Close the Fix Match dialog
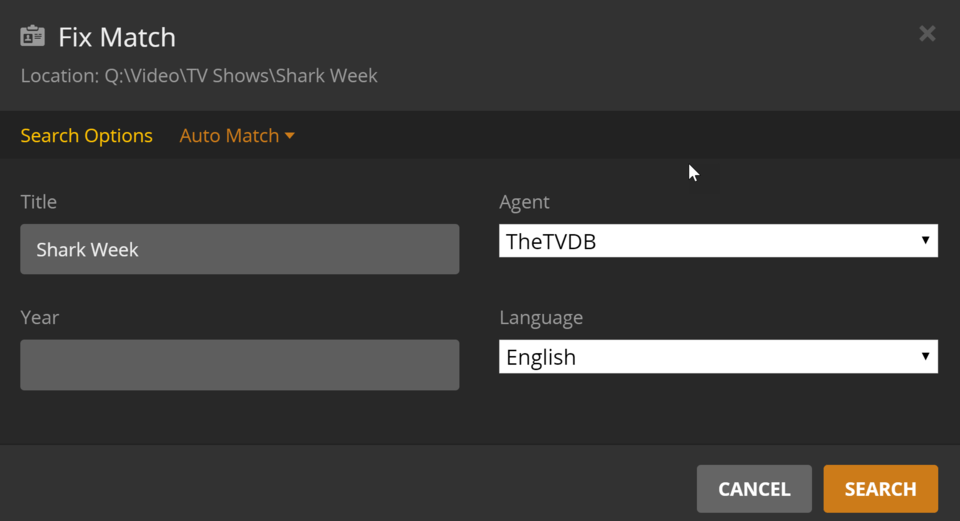The height and width of the screenshot is (521, 960). 927,34
